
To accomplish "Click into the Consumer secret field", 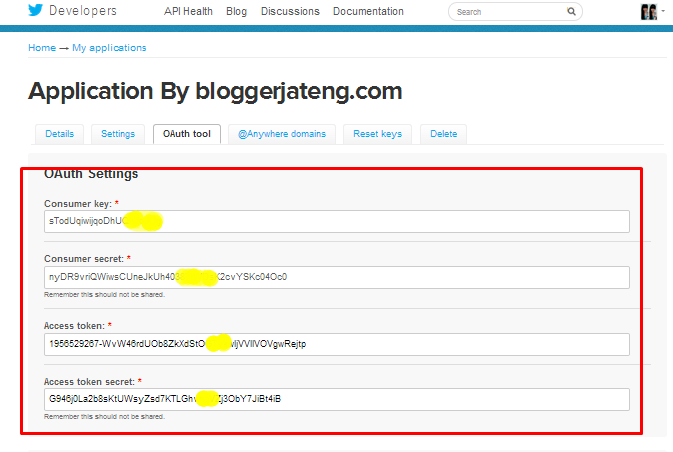I will [337, 277].
